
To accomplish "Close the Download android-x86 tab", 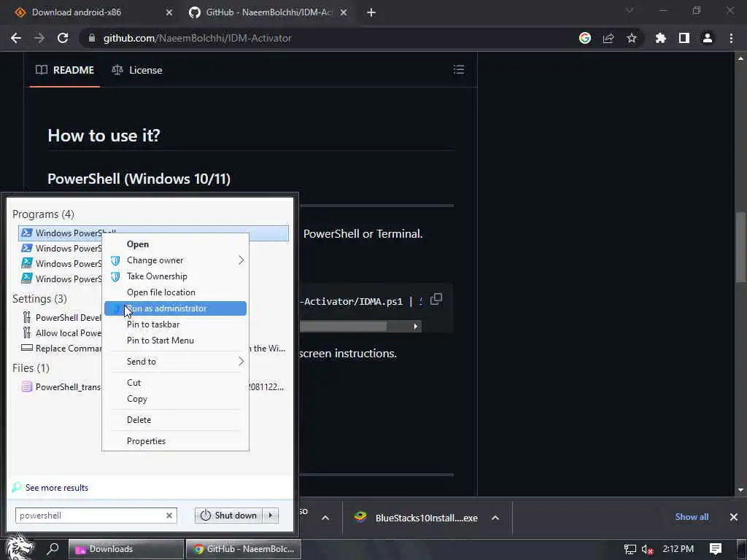I will (x=169, y=13).
